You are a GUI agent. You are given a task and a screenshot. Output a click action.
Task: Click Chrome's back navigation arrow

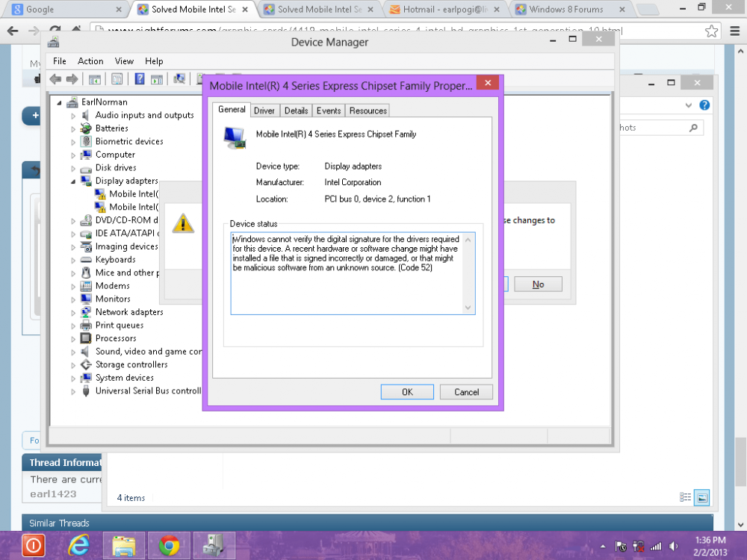[x=13, y=31]
